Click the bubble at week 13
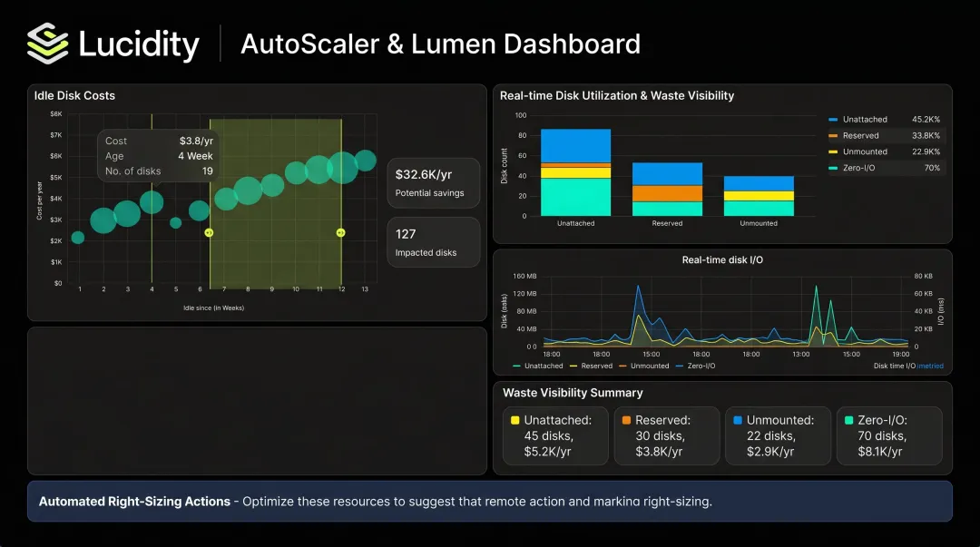Viewport: 980px width, 547px height. tap(365, 161)
